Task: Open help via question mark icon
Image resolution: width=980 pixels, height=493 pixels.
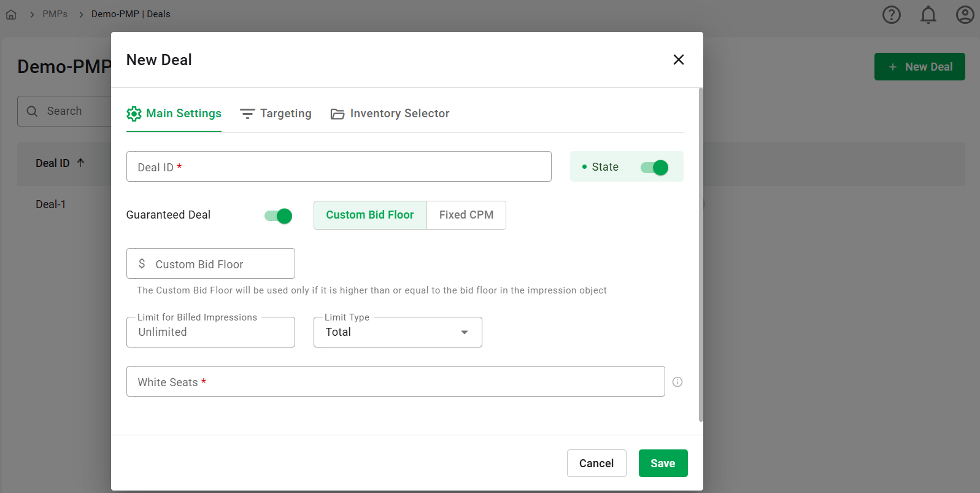Action: point(891,15)
